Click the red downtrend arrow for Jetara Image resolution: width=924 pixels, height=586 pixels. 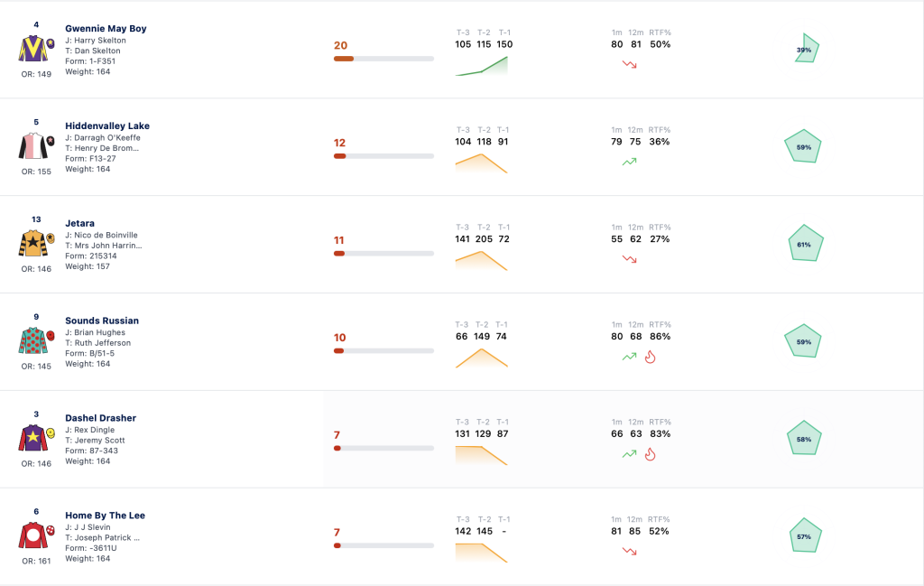(x=629, y=259)
